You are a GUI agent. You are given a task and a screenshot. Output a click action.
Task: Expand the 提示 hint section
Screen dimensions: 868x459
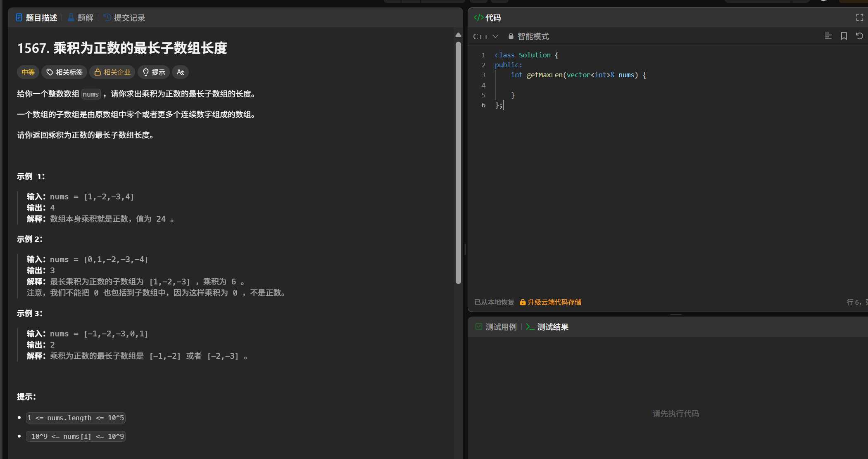coord(154,72)
